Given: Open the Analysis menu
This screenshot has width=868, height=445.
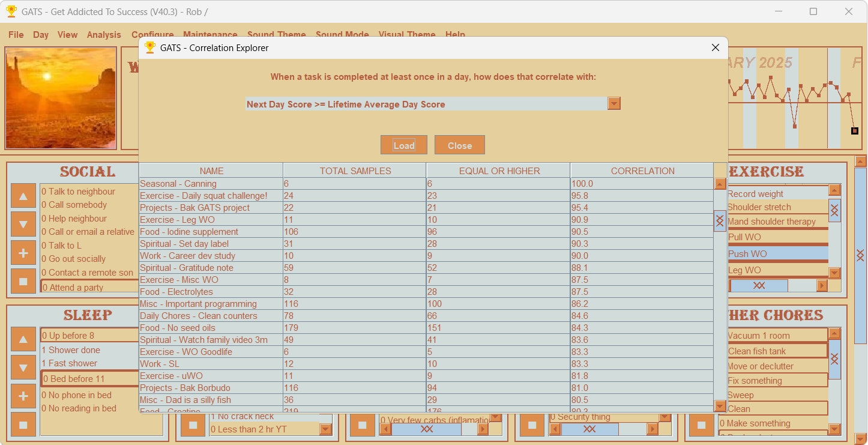Looking at the screenshot, I should pos(104,35).
